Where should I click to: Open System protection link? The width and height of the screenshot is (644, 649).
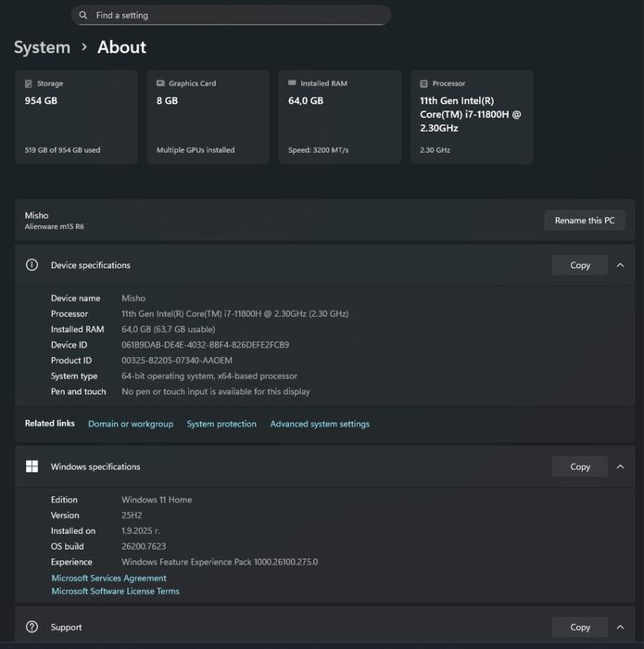tap(221, 424)
